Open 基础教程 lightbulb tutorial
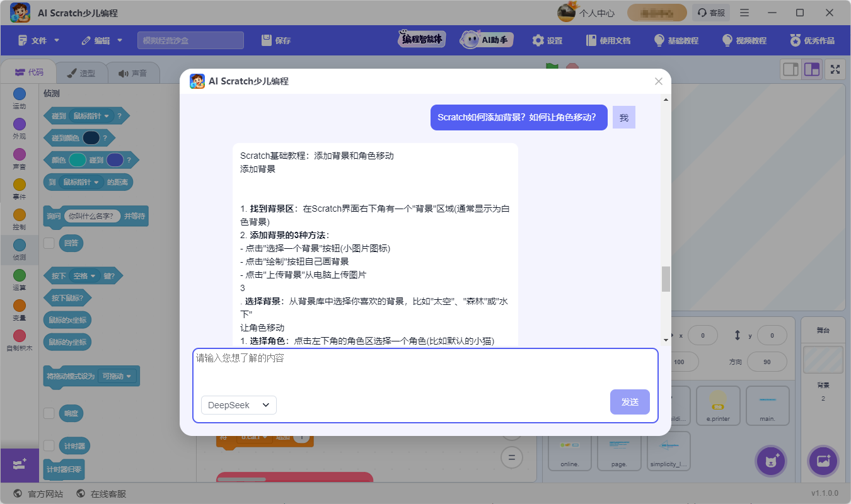The width and height of the screenshot is (851, 504). pyautogui.click(x=676, y=40)
